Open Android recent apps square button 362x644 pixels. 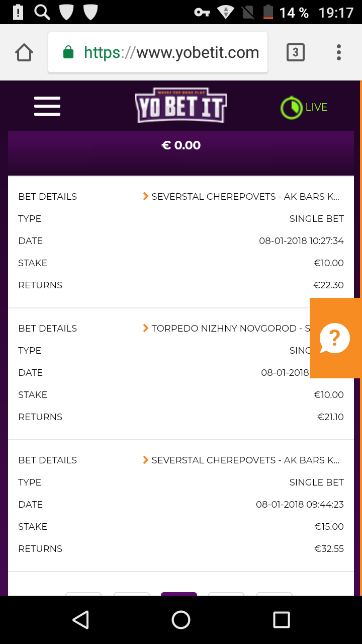click(281, 620)
